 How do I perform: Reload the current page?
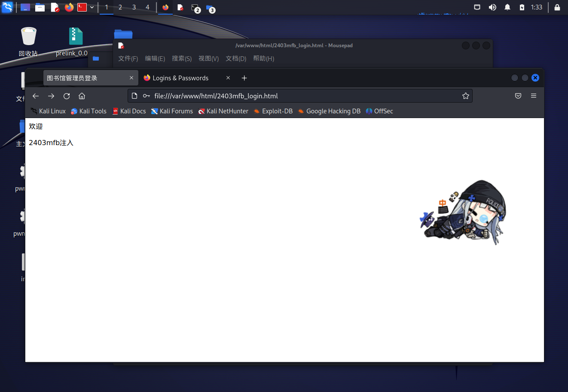[67, 96]
